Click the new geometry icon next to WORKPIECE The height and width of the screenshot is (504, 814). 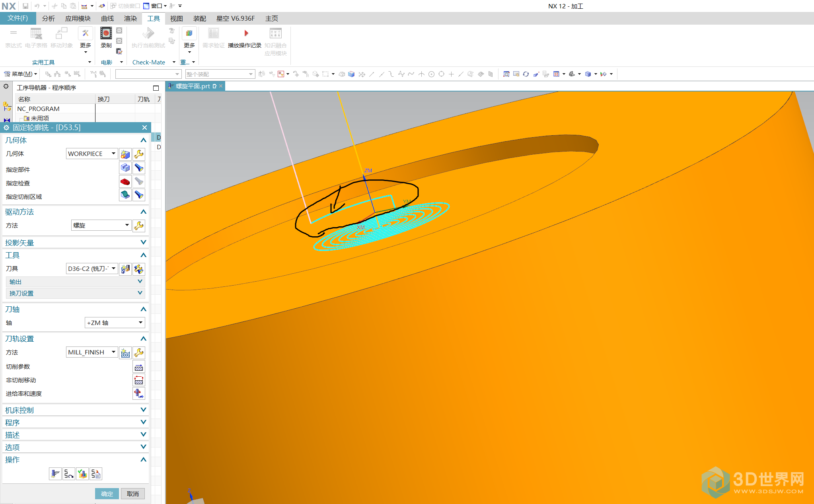click(x=125, y=154)
